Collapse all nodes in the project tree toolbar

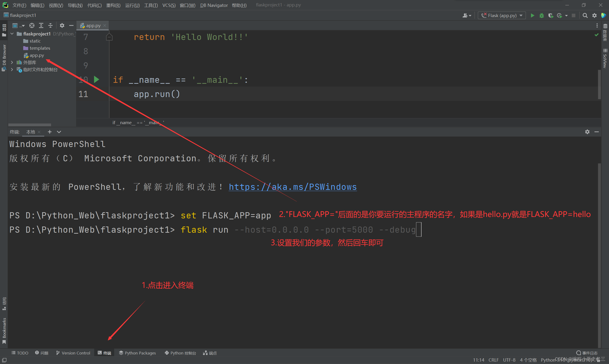click(50, 25)
